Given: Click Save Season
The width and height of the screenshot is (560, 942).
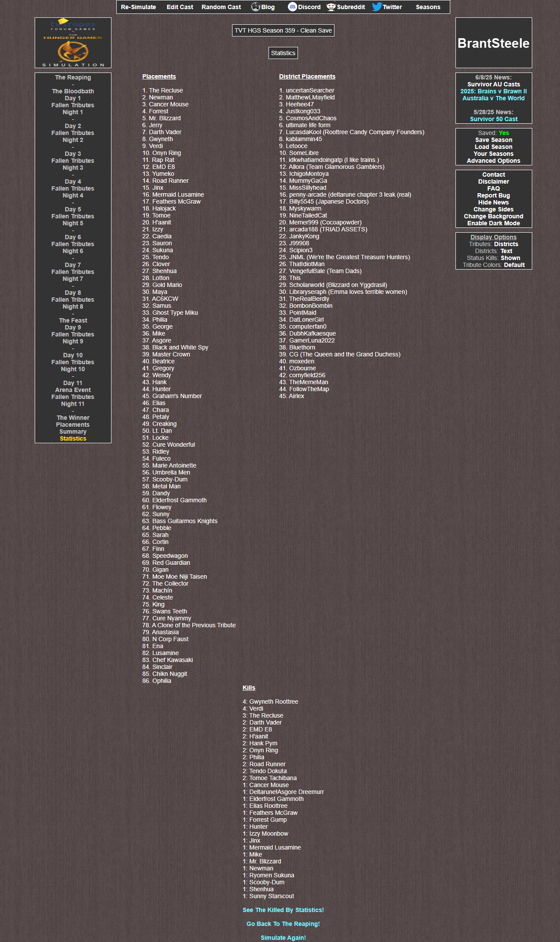Looking at the screenshot, I should [x=494, y=140].
